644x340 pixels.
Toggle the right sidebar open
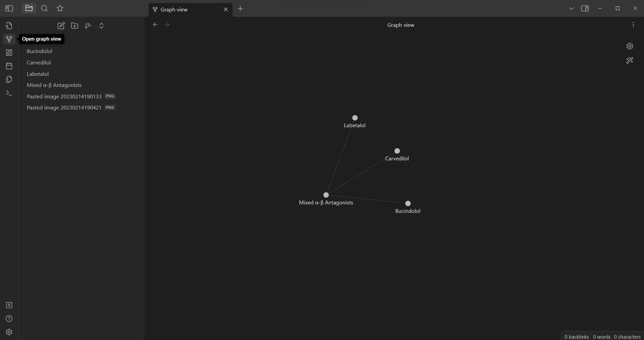[585, 8]
